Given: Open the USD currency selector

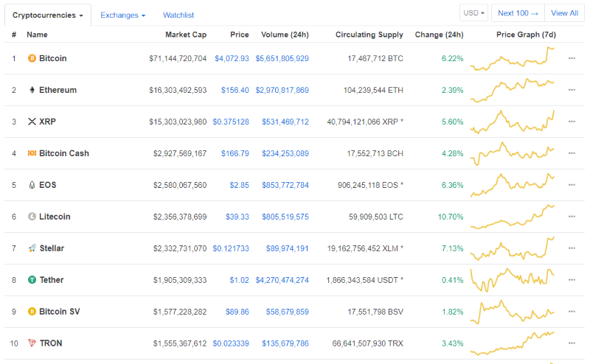Looking at the screenshot, I should [473, 13].
